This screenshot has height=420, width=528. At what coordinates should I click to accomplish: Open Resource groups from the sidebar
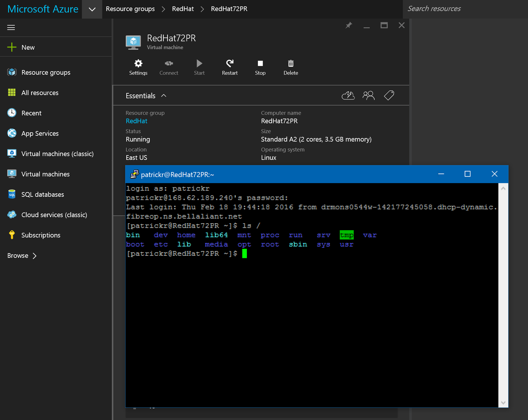(46, 72)
